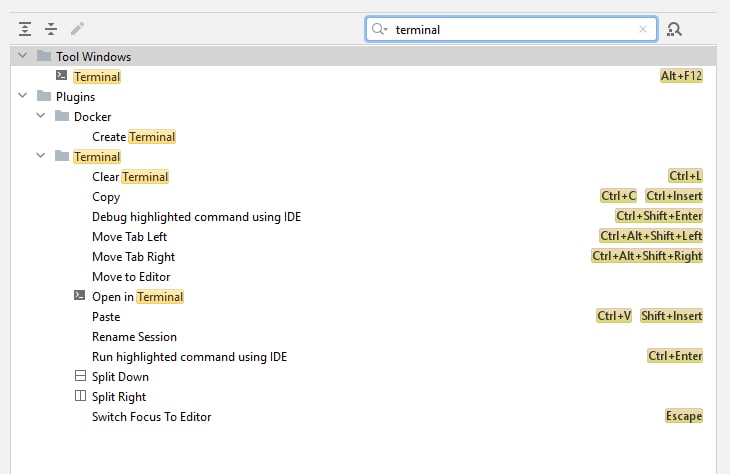Click the Ctrl+Alt+Shift+Right shortcut label

(x=647, y=256)
